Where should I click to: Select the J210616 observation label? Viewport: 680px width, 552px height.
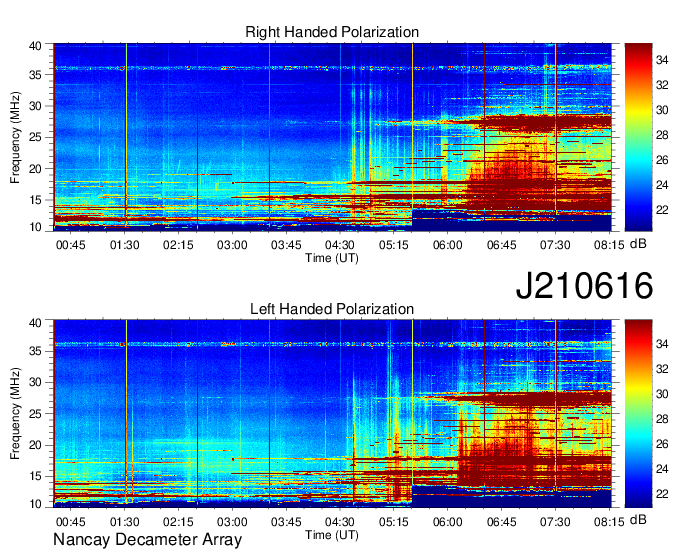coord(584,285)
